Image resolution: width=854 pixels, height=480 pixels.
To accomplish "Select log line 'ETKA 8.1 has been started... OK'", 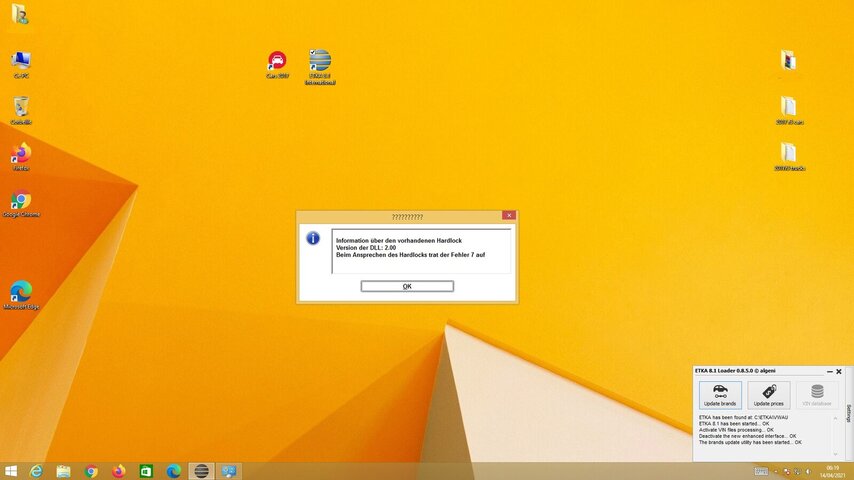I will click(734, 423).
